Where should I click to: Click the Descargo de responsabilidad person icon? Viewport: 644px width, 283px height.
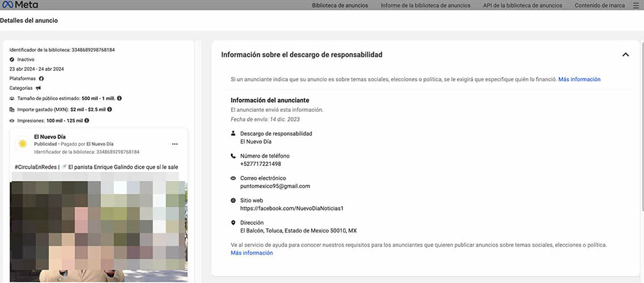[233, 133]
